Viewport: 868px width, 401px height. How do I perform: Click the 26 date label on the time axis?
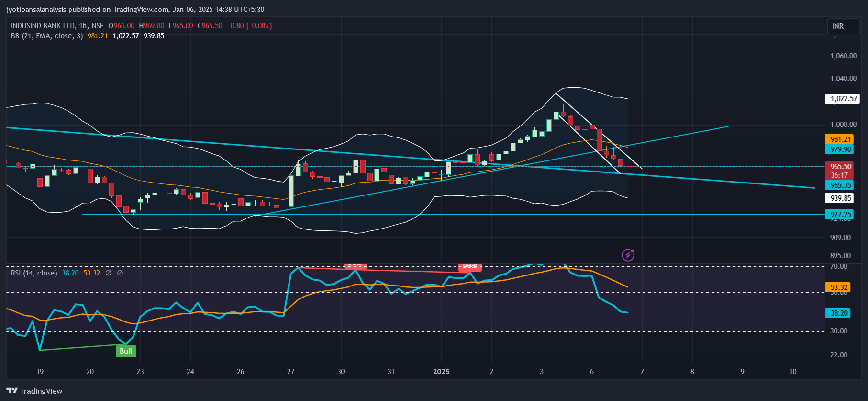coord(241,372)
